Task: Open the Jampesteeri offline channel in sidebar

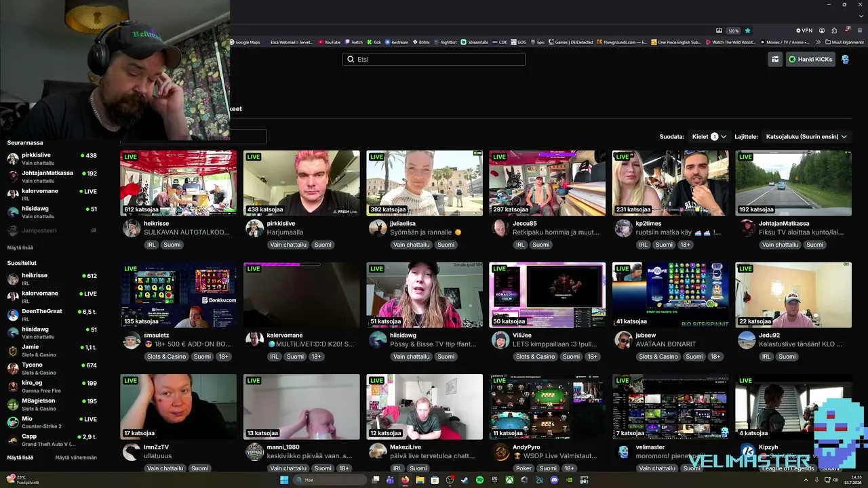Action: coord(52,230)
